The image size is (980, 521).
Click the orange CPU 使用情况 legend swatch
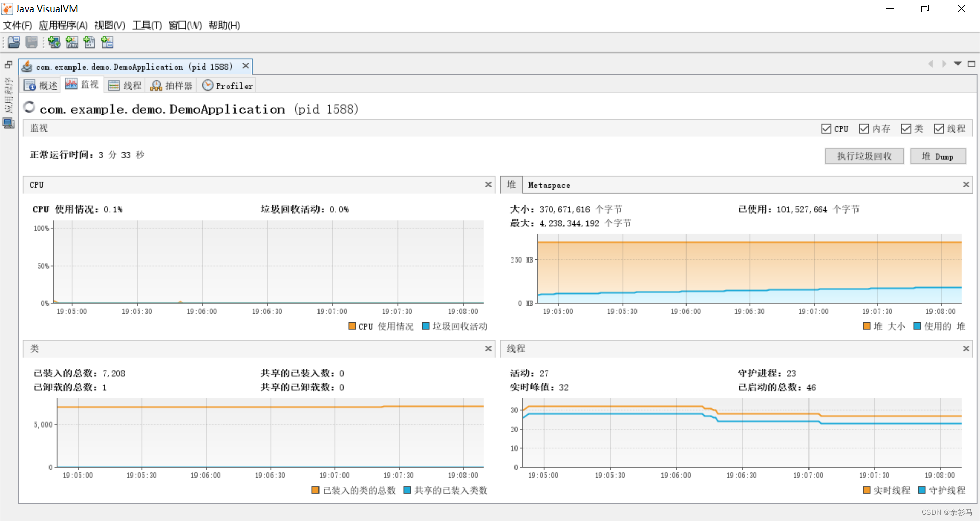coord(352,326)
